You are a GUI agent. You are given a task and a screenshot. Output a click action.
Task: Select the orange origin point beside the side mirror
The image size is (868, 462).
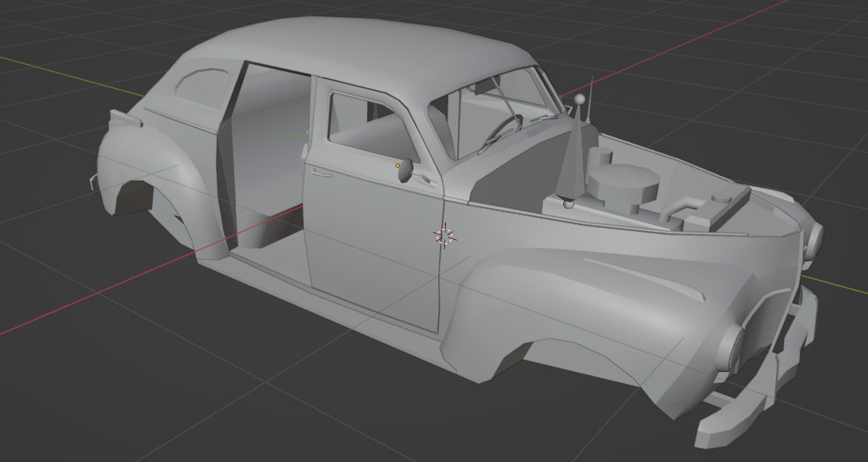(x=397, y=165)
